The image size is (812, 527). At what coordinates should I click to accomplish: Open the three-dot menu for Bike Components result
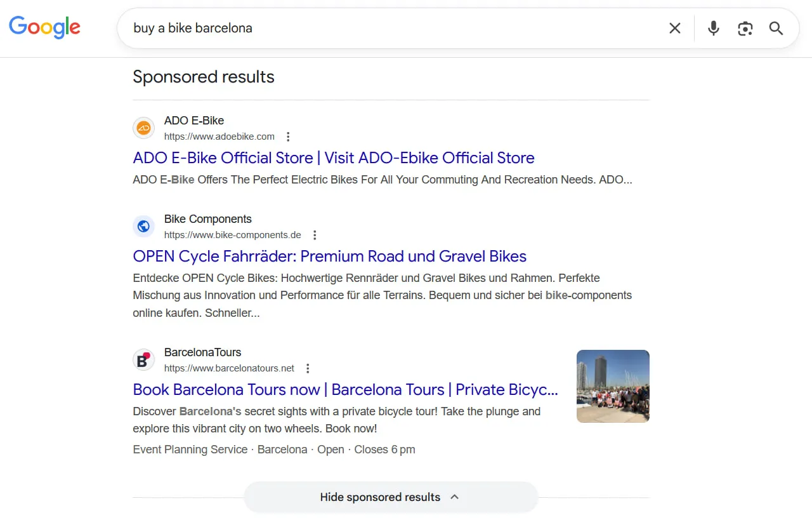point(315,234)
